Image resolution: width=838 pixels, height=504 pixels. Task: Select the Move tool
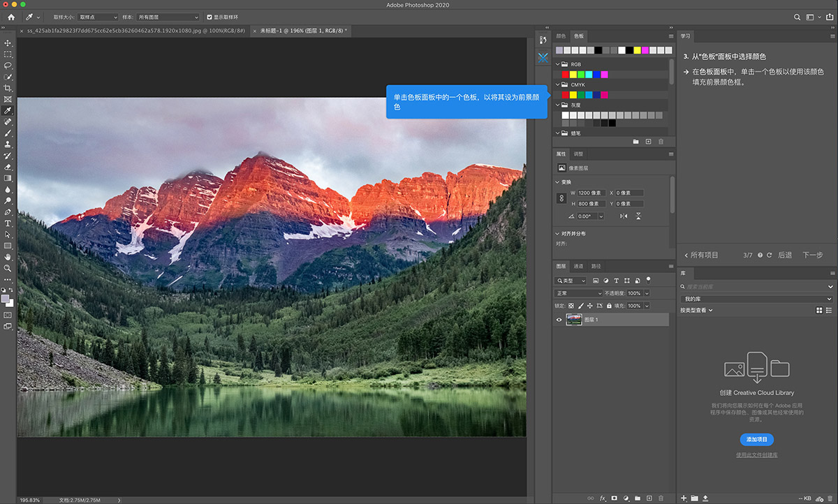(8, 43)
